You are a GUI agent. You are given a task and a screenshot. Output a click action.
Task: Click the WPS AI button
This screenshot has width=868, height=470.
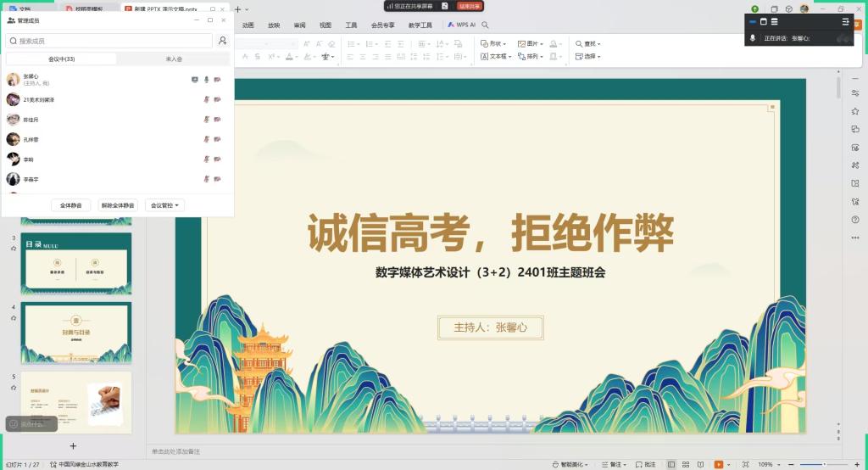click(x=462, y=25)
